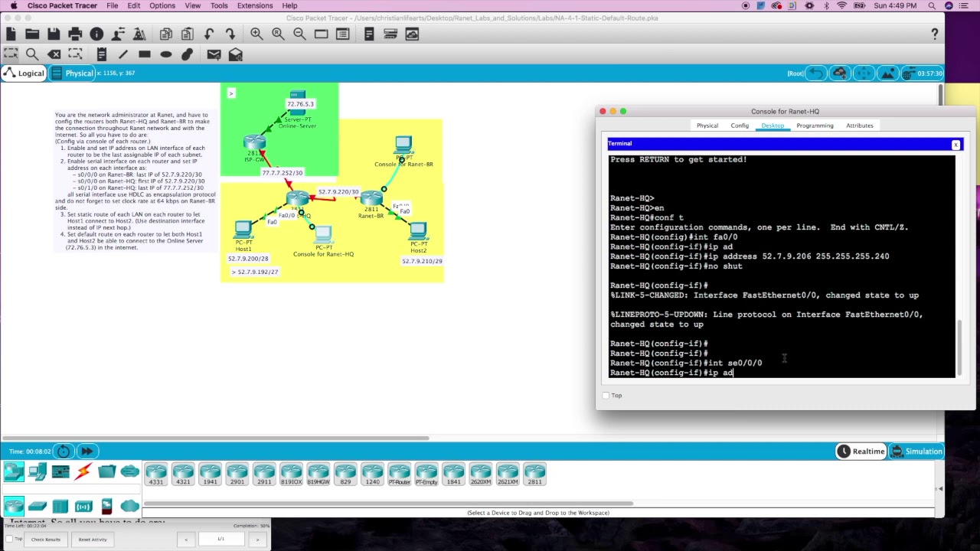Zoom out of workspace

[x=299, y=34]
